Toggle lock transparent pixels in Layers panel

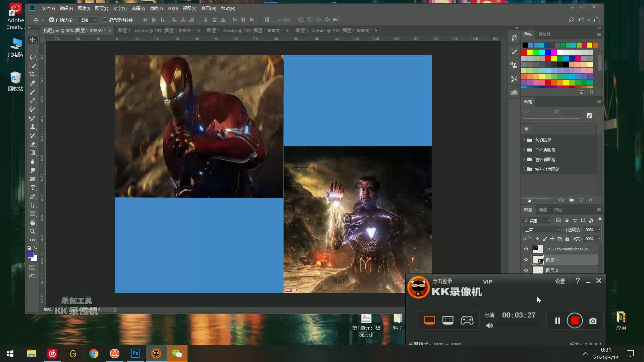click(537, 239)
